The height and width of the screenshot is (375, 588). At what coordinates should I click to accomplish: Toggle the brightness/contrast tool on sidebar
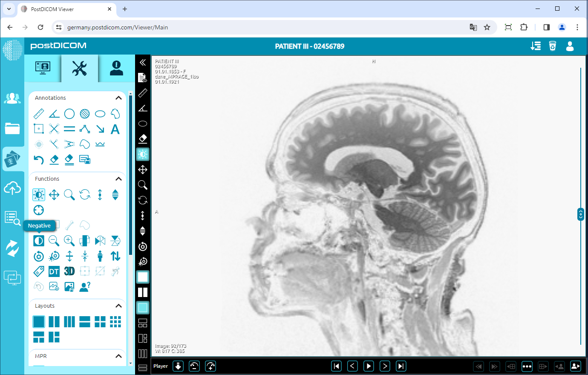click(142, 154)
